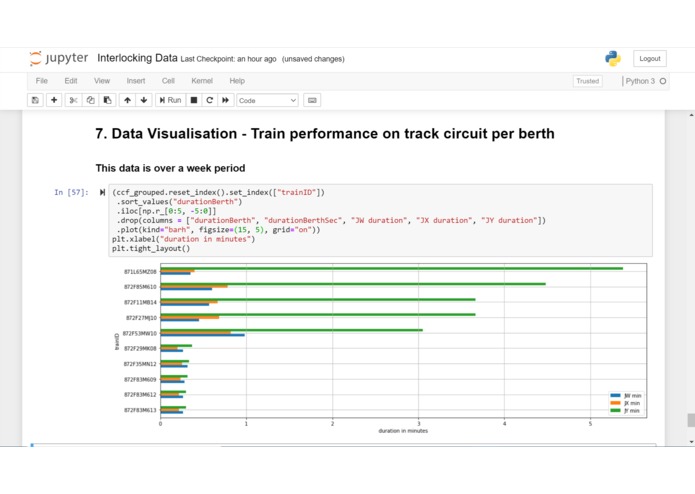
Task: Click the 872F53MW10 train label
Action: [x=140, y=333]
